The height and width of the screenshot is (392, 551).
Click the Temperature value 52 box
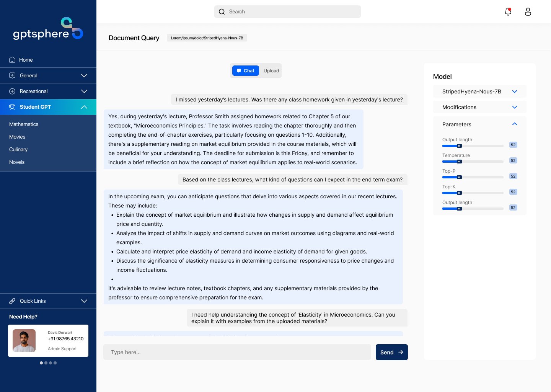point(513,160)
